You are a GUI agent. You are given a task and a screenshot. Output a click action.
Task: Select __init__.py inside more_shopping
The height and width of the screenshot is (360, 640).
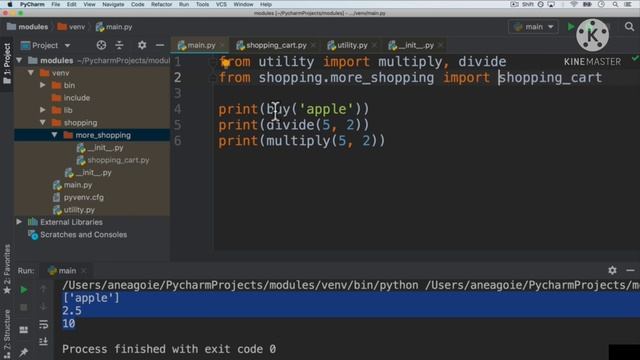[105, 148]
